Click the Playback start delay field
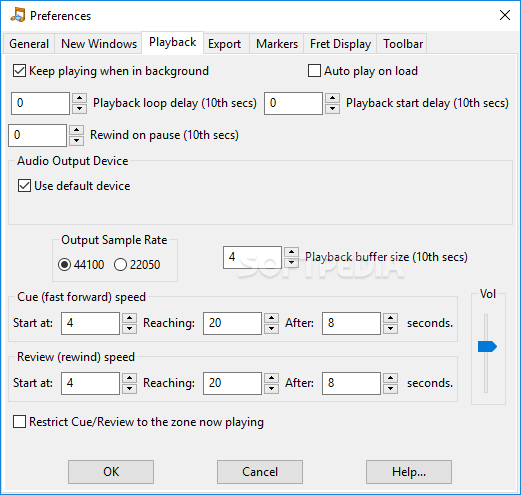 293,103
